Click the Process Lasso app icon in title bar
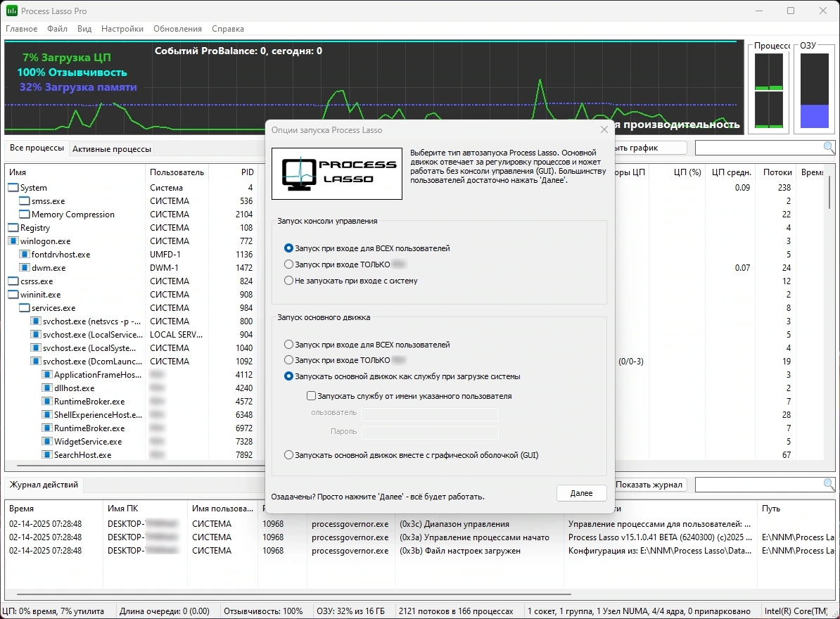The height and width of the screenshot is (619, 840). tap(11, 11)
